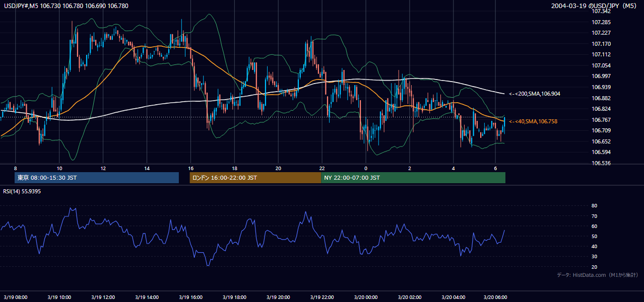This screenshot has height=302, width=644.
Task: Click the ロンドン 16:00-22:00 JST session bar
Action: point(255,178)
